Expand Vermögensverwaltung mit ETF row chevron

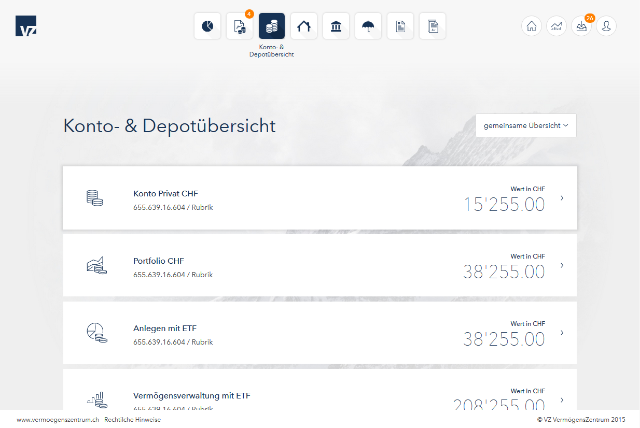(562, 400)
